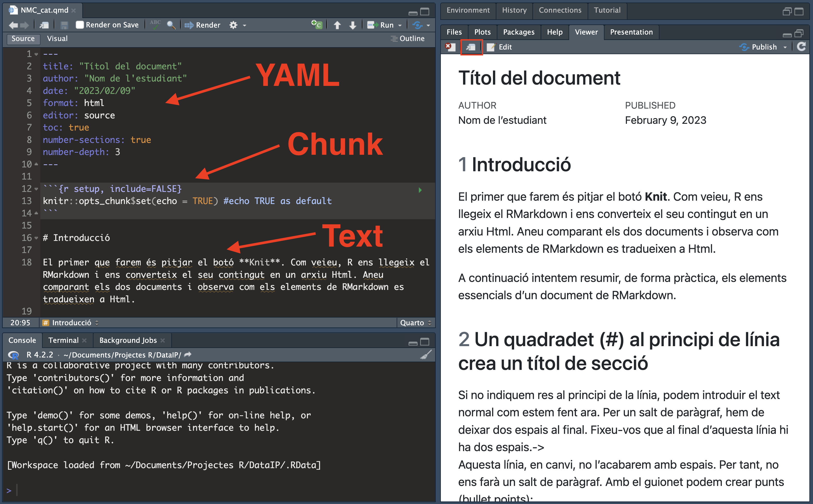813x504 pixels.
Task: Open the Packages tab
Action: click(519, 32)
